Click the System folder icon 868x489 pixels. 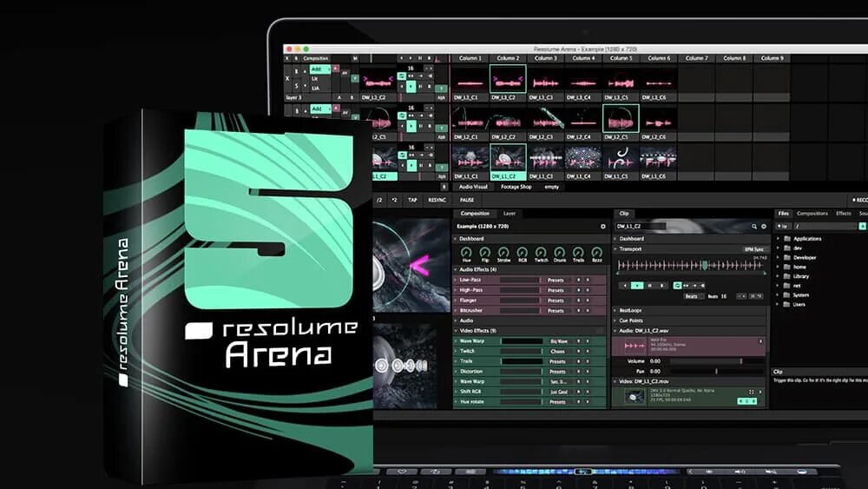[x=787, y=295]
